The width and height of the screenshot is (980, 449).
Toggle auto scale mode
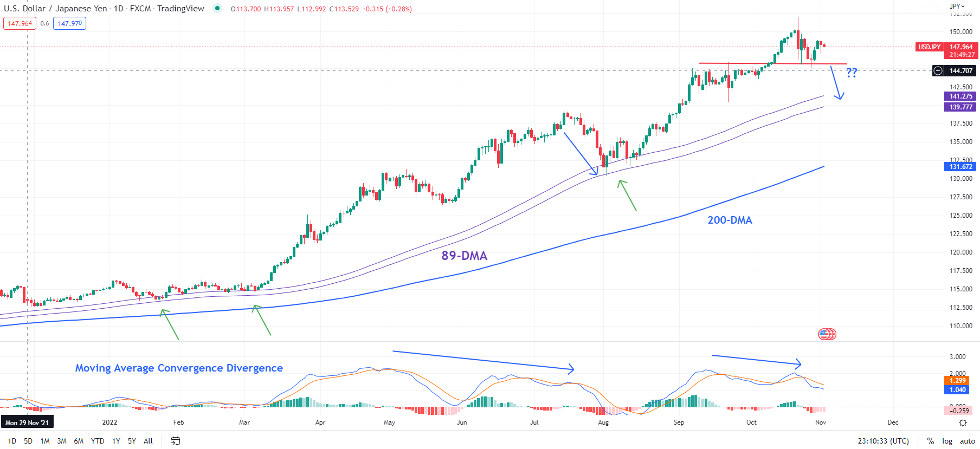click(968, 441)
